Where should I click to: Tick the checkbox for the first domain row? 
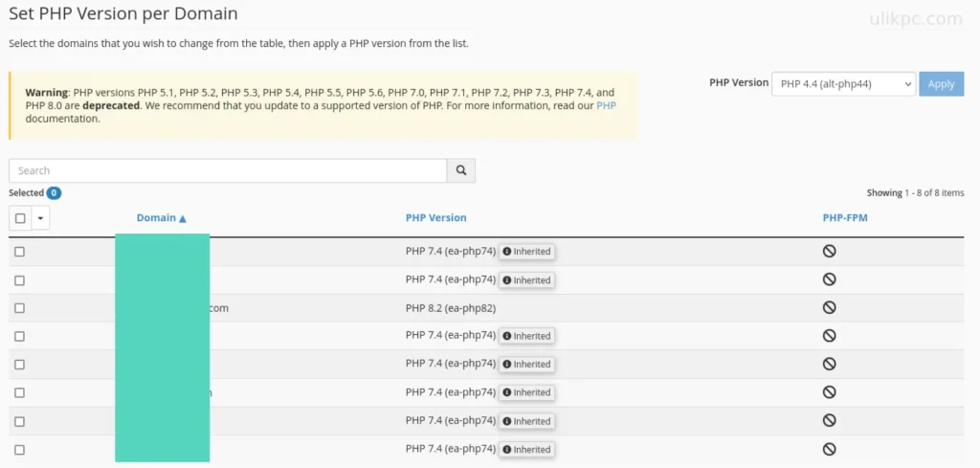pyautogui.click(x=20, y=252)
